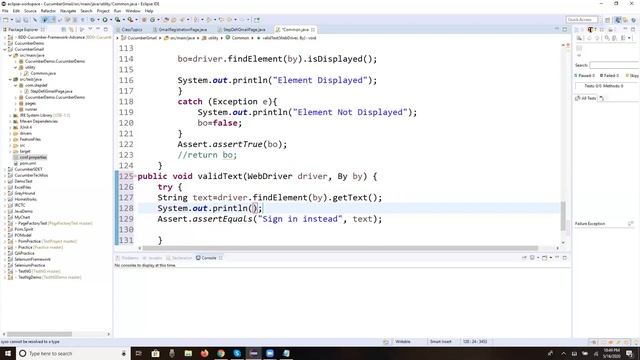The height and width of the screenshot is (360, 640).
Task: Open the Windows Start menu
Action: (x=7, y=353)
